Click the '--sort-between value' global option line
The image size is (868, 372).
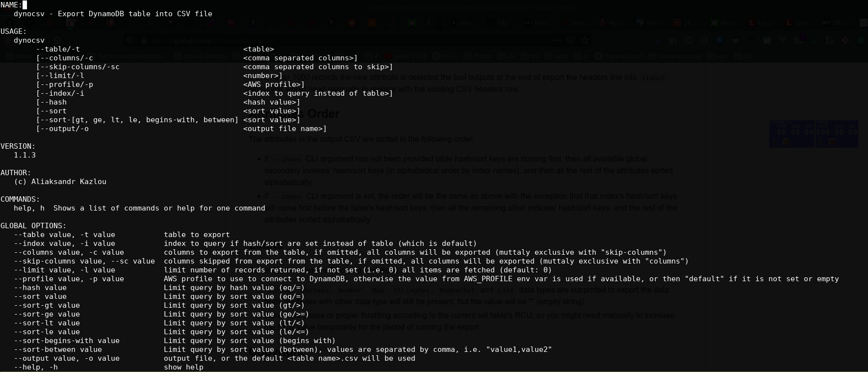58,349
